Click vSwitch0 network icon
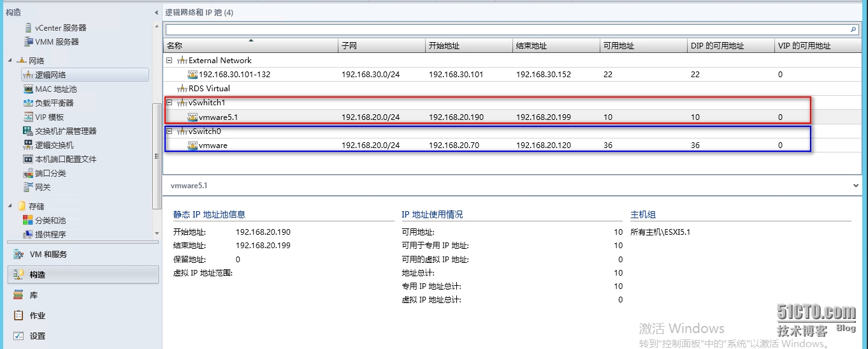Screen dimensions: 868x349 (x=182, y=131)
